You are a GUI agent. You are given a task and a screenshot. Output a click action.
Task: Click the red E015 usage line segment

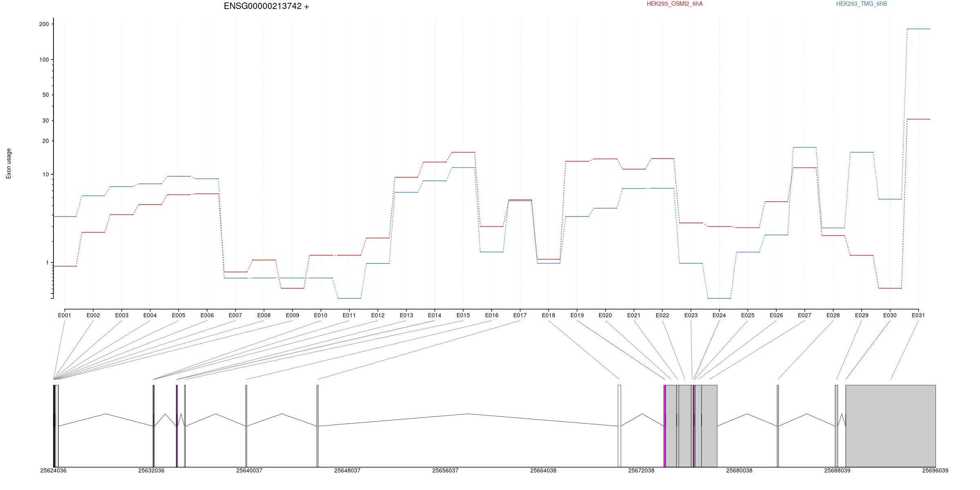[x=463, y=152]
